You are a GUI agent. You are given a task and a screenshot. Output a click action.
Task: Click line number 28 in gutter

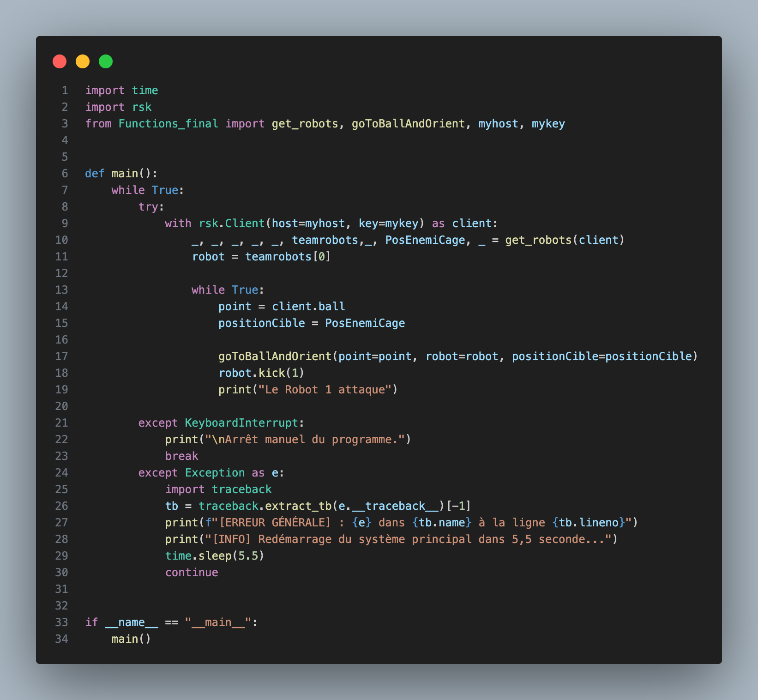[61, 539]
